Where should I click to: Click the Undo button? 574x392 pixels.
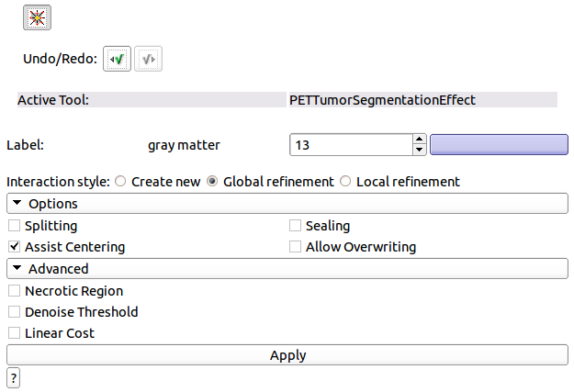click(117, 59)
